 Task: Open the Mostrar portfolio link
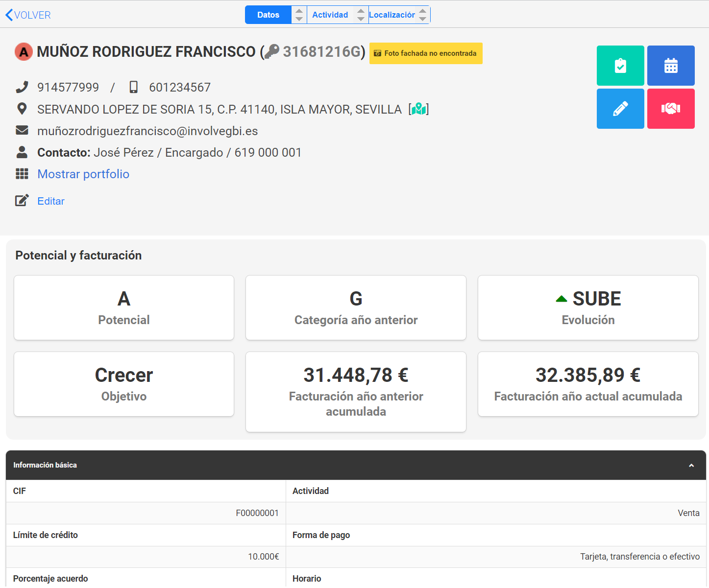click(x=83, y=174)
